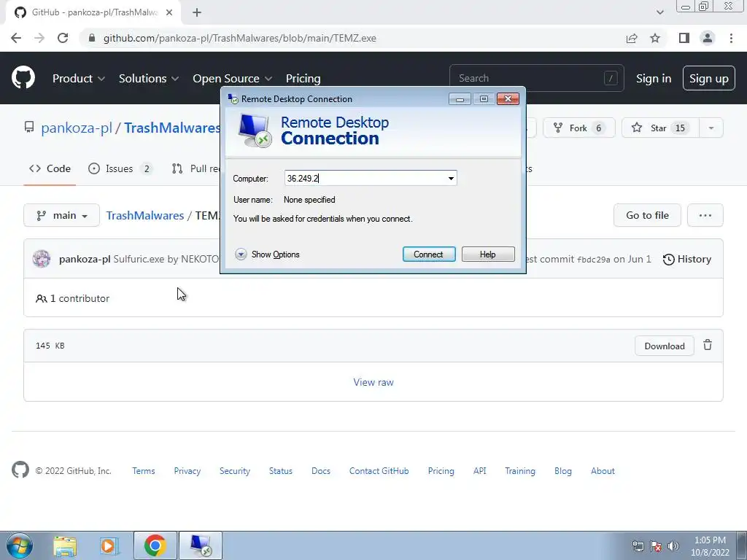
Task: Open a new Chrome tab
Action: (197, 12)
